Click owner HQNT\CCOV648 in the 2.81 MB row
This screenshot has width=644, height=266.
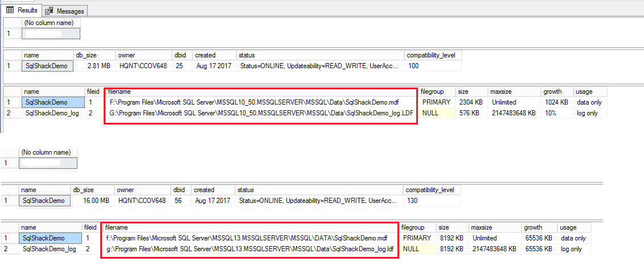point(143,65)
